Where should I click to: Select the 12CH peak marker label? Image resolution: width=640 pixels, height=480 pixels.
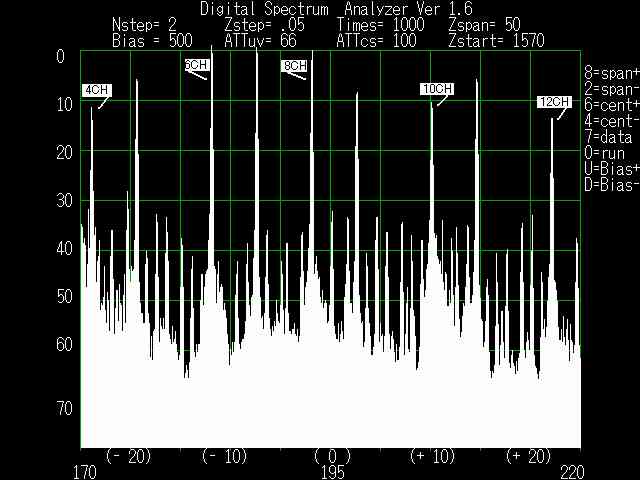pyautogui.click(x=554, y=102)
